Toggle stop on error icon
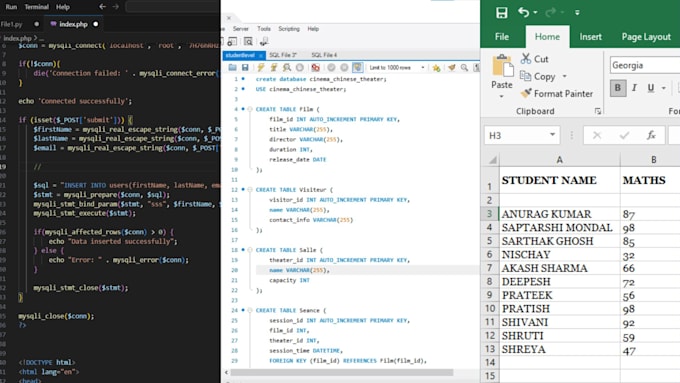680x383 pixels. click(x=315, y=68)
